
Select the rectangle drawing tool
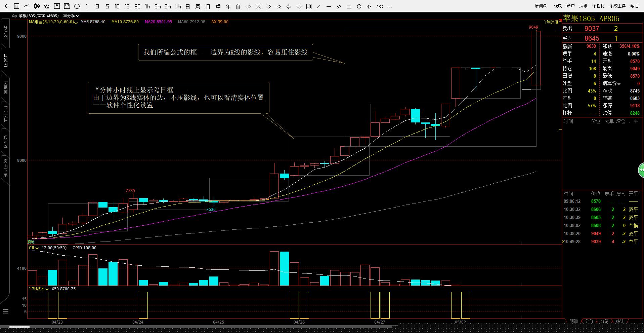pyautogui.click(x=349, y=6)
